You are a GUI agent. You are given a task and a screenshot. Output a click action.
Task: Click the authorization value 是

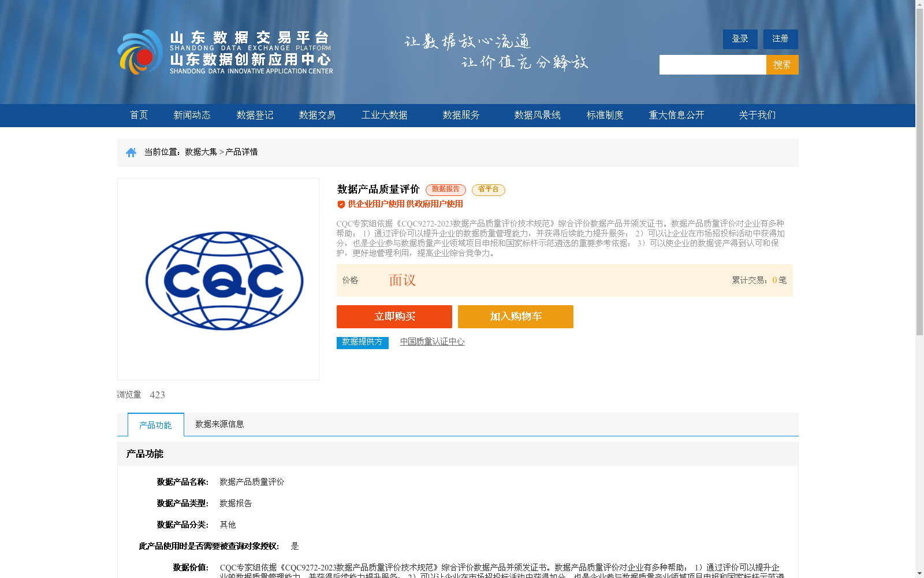[295, 546]
